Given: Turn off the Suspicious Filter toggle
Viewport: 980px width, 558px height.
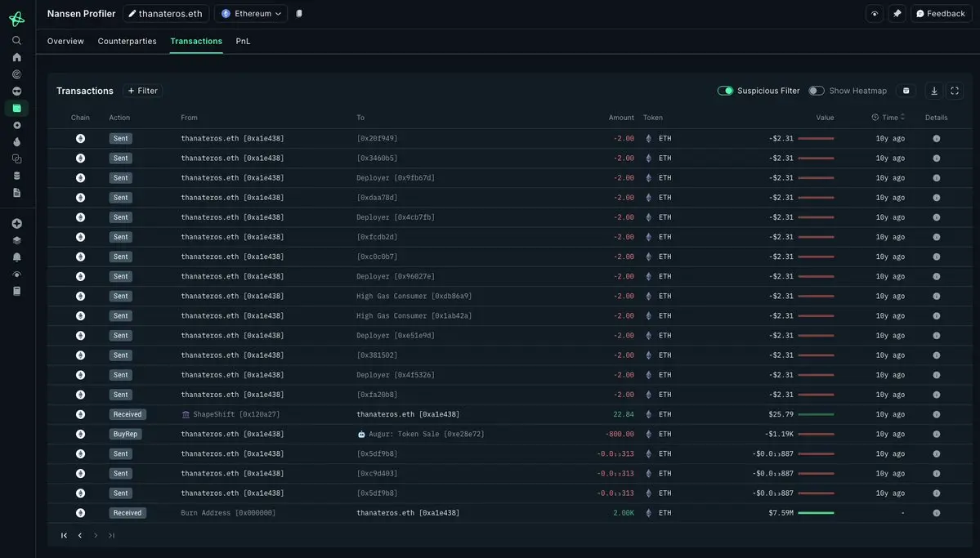Looking at the screenshot, I should pos(725,91).
